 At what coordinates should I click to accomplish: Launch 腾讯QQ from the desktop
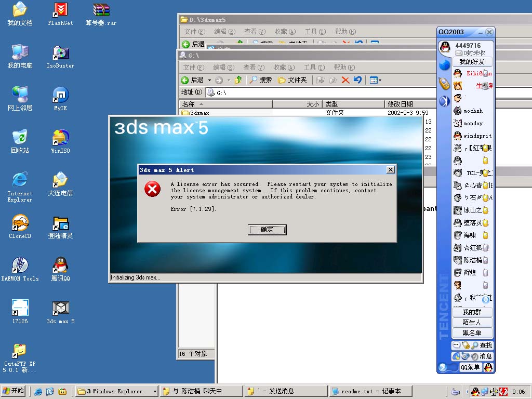point(60,270)
